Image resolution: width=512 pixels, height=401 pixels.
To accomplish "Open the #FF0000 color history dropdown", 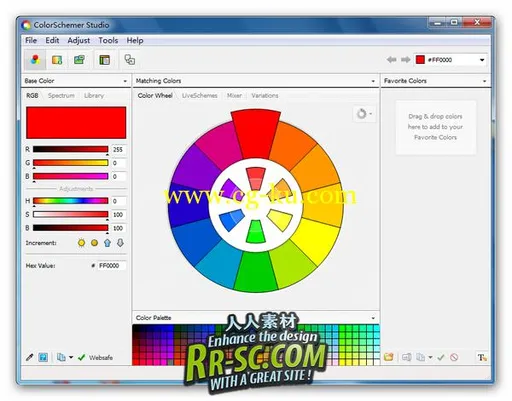I will [x=482, y=60].
